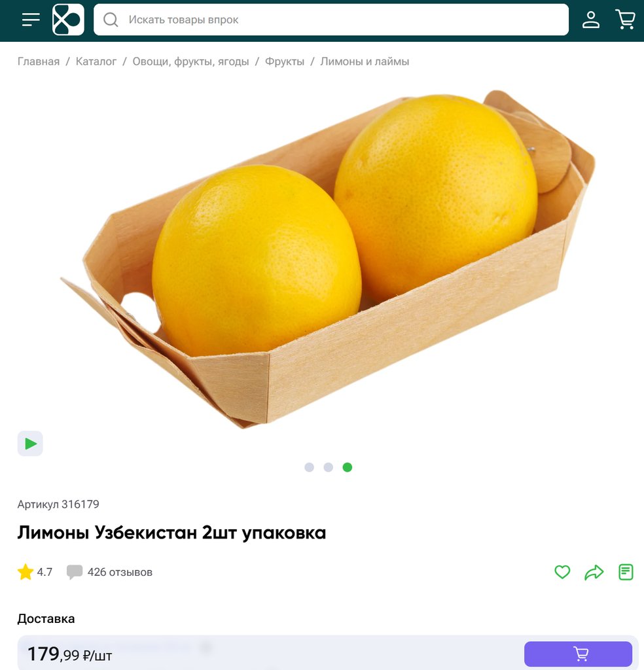
Task: Open Каталог breadcrumb link
Action: pos(96,62)
